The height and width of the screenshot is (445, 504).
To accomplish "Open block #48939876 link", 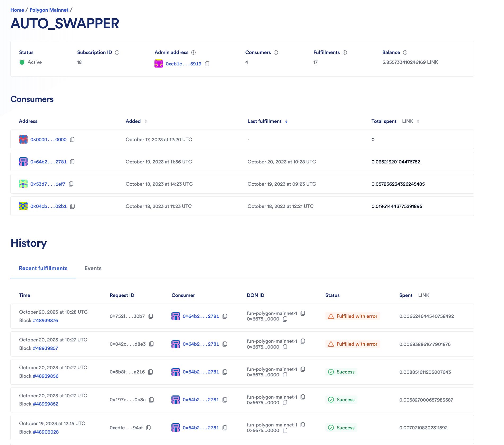I will point(45,321).
